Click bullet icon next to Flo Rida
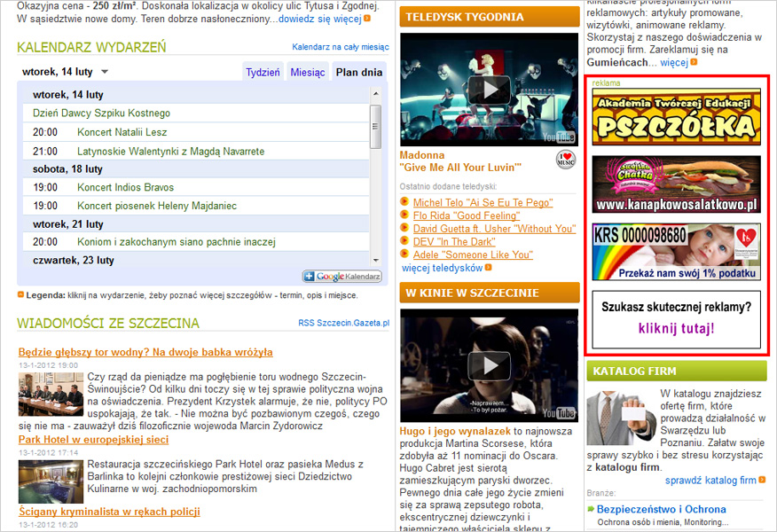This screenshot has height=532, width=777. coord(404,215)
